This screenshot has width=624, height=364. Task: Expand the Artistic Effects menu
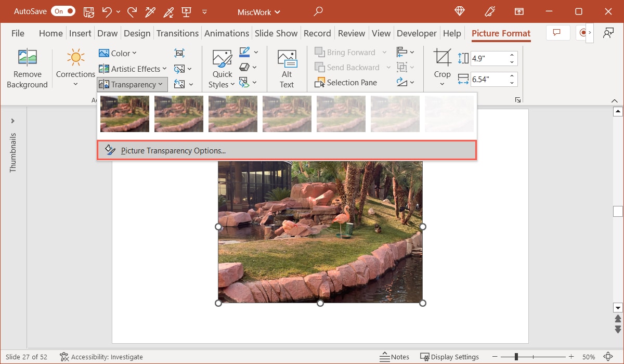click(132, 68)
